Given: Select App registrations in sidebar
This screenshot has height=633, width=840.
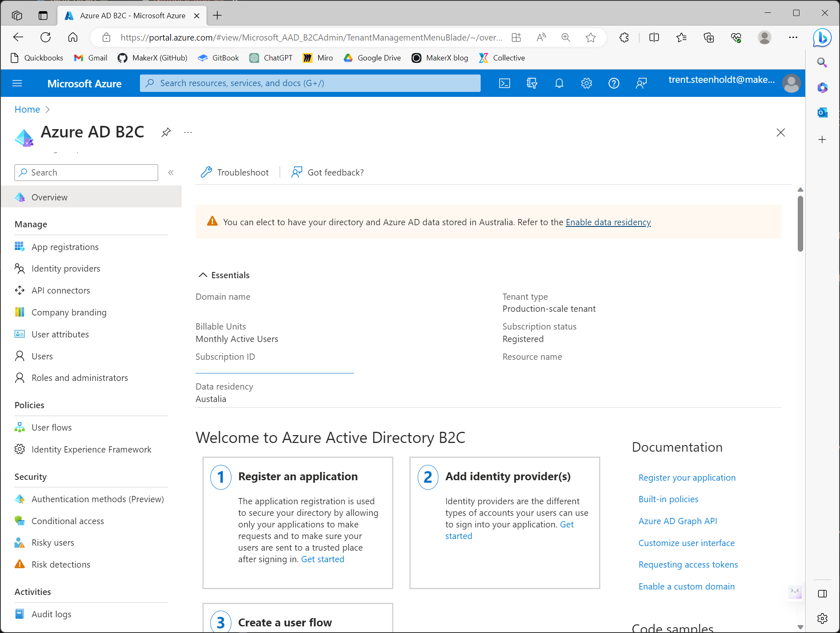Looking at the screenshot, I should click(x=65, y=247).
